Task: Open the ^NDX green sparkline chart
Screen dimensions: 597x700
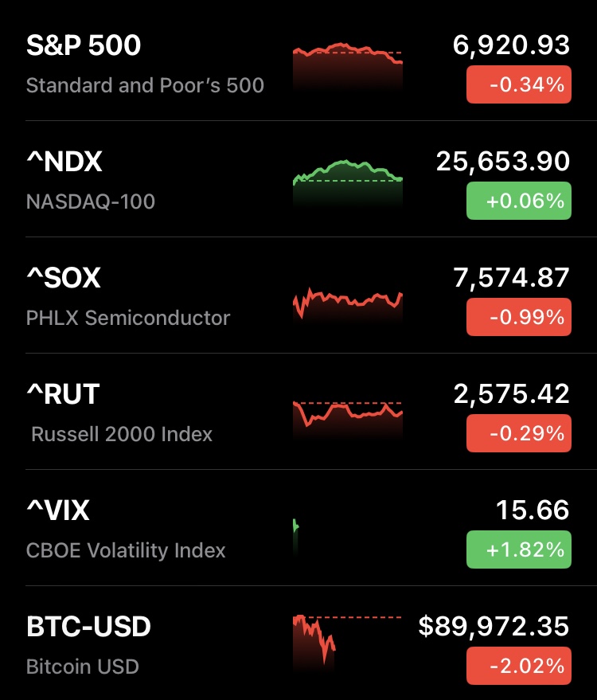Action: pos(348,182)
